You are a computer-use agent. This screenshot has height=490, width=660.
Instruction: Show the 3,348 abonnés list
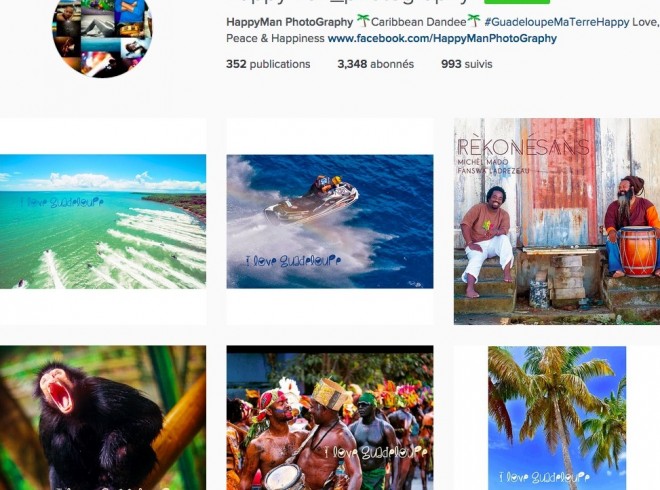coord(375,64)
